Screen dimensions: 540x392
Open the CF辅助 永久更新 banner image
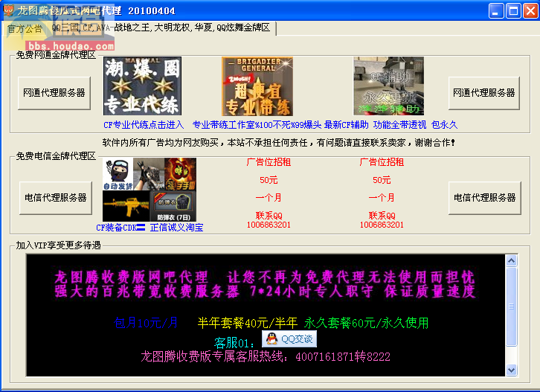coord(388,86)
